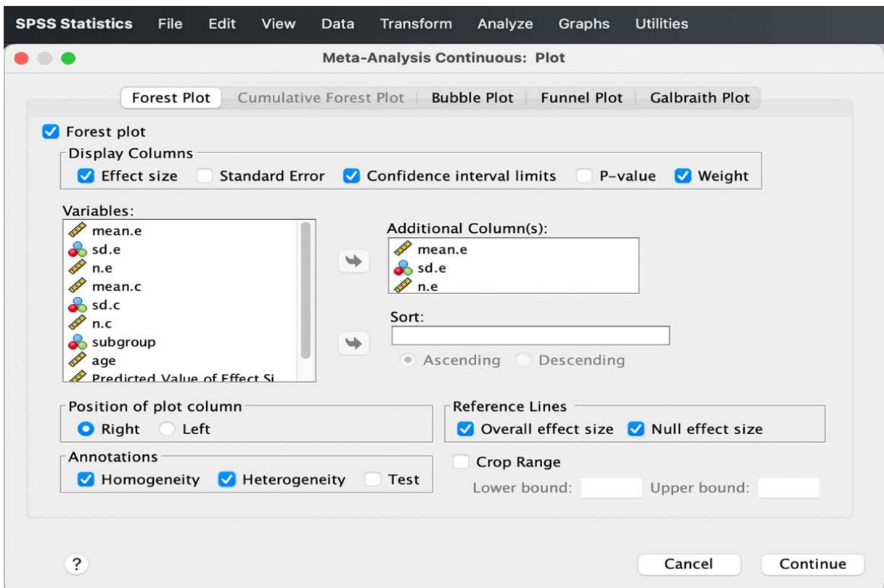This screenshot has height=588, width=884.
Task: Click the arrow to move variable to Sort
Action: click(354, 343)
